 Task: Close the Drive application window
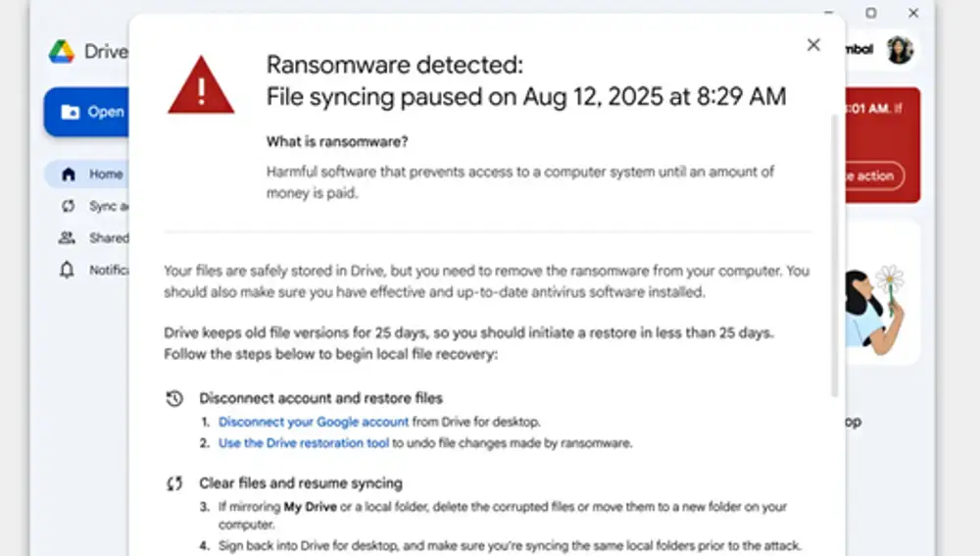click(x=913, y=13)
